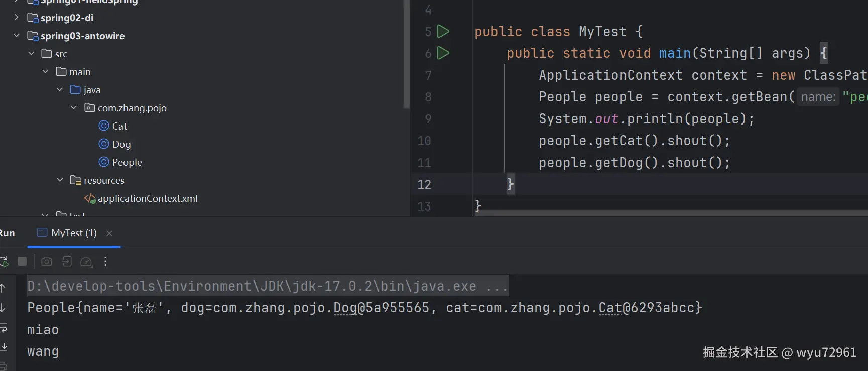Click the spring03-antowire module folder icon
868x371 pixels.
[33, 36]
